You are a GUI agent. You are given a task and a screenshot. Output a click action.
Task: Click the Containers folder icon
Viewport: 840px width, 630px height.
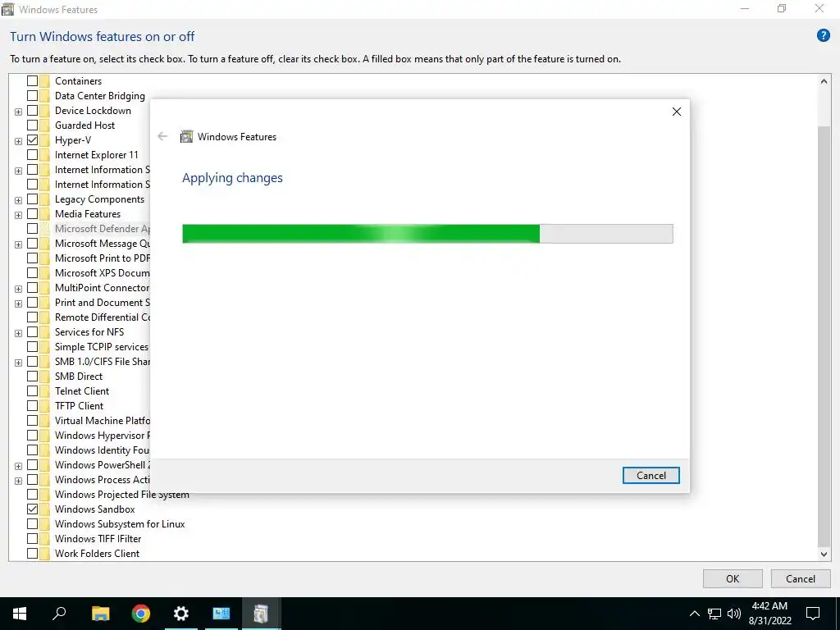coord(44,81)
